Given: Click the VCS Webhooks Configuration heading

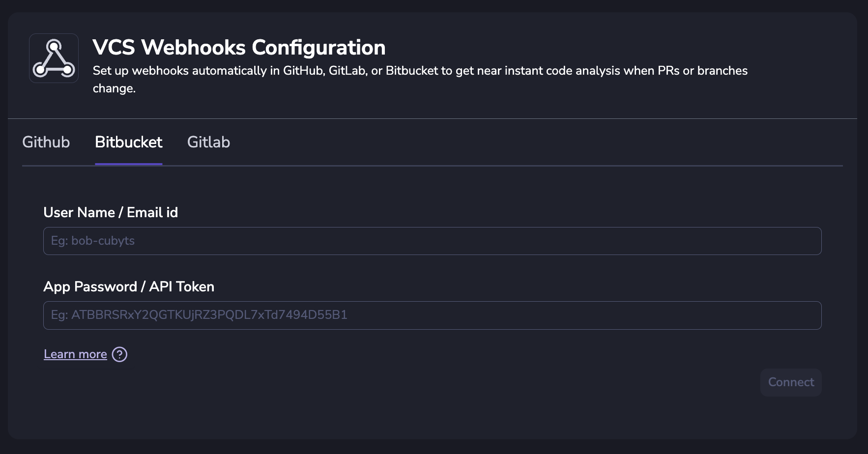Looking at the screenshot, I should 239,47.
